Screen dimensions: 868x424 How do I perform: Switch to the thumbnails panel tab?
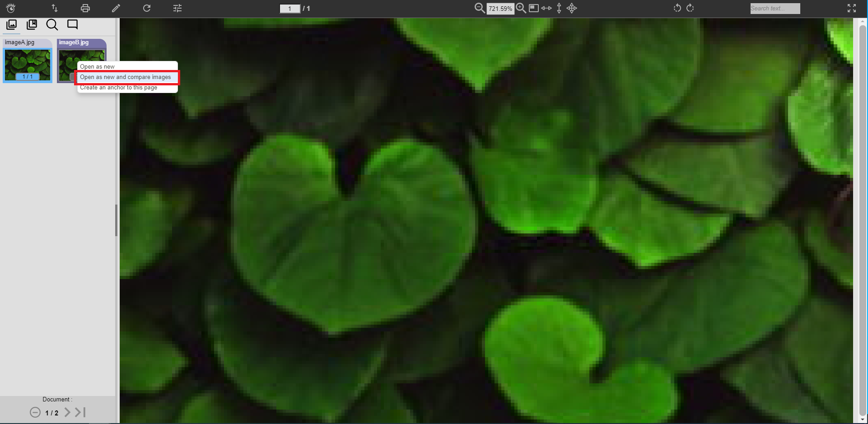[x=11, y=25]
